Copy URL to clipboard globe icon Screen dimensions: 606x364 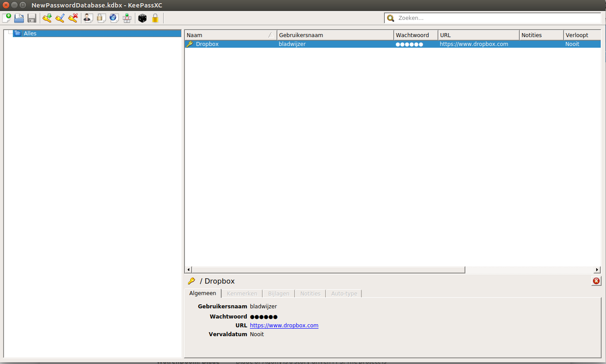coord(114,18)
